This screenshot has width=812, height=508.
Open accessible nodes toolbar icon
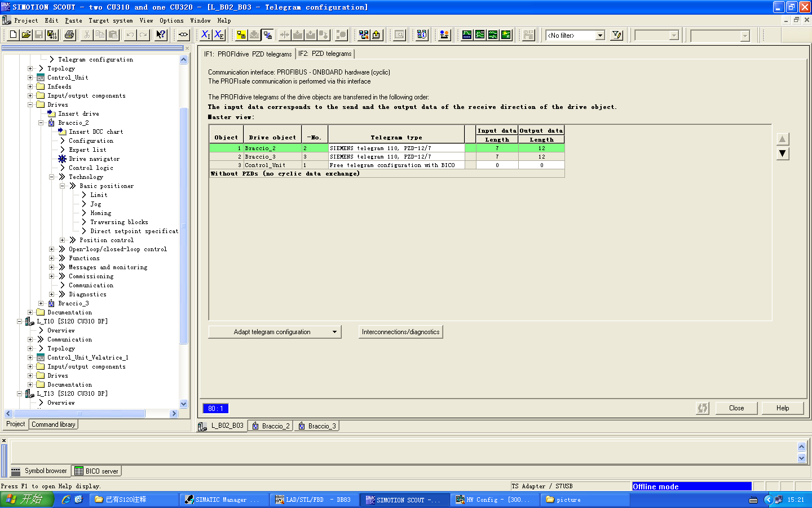click(x=364, y=35)
